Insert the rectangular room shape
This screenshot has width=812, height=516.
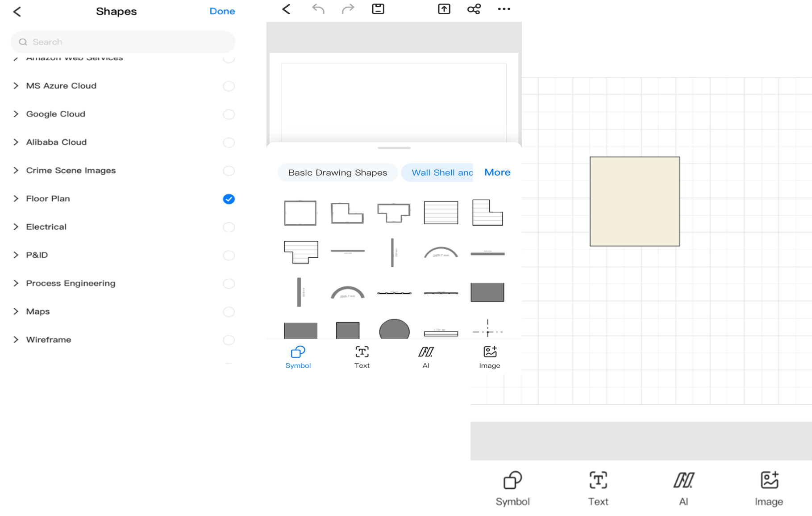tap(300, 213)
